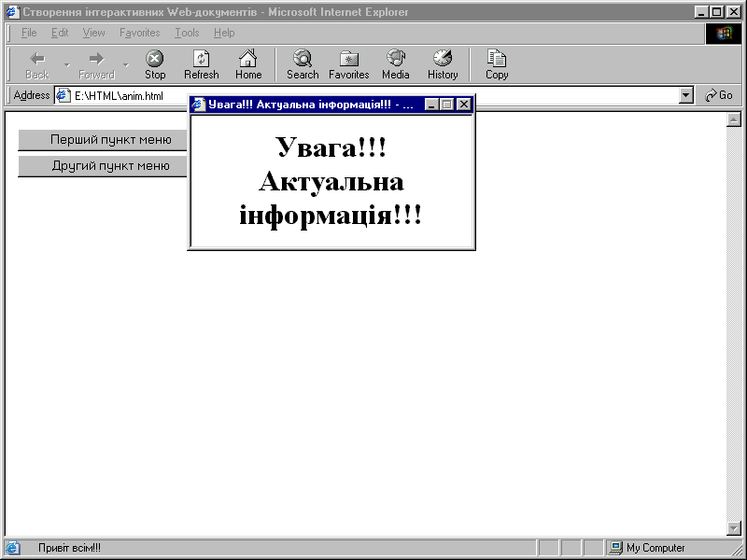Click the IE icon in main title bar
The width and height of the screenshot is (747, 560).
point(12,12)
